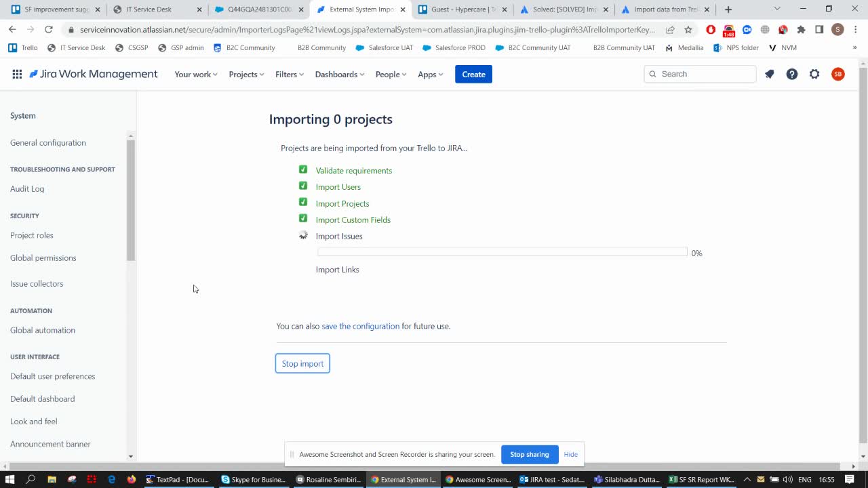Open the save the configuration link

(x=360, y=326)
